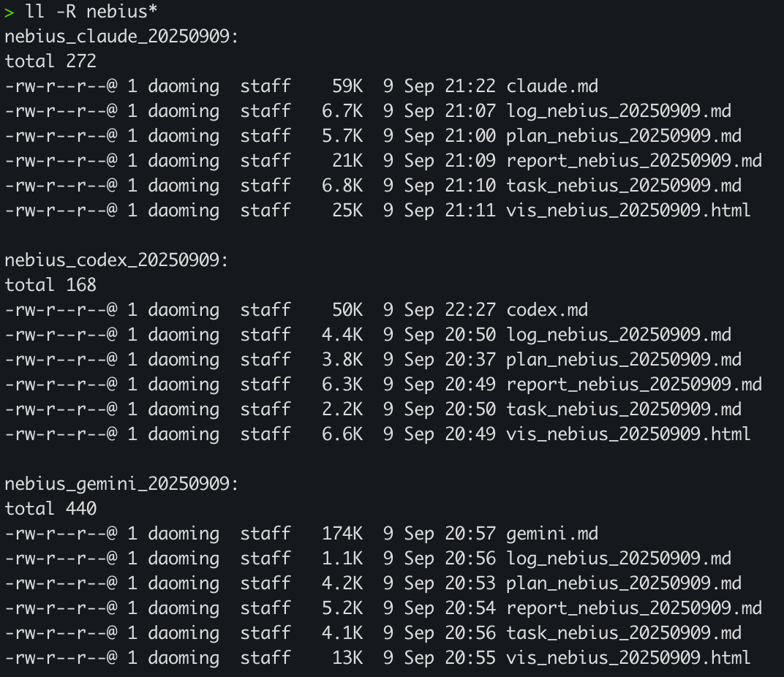Viewport: 784px width, 677px height.
Task: Click the 21K report file size
Action: (x=347, y=161)
